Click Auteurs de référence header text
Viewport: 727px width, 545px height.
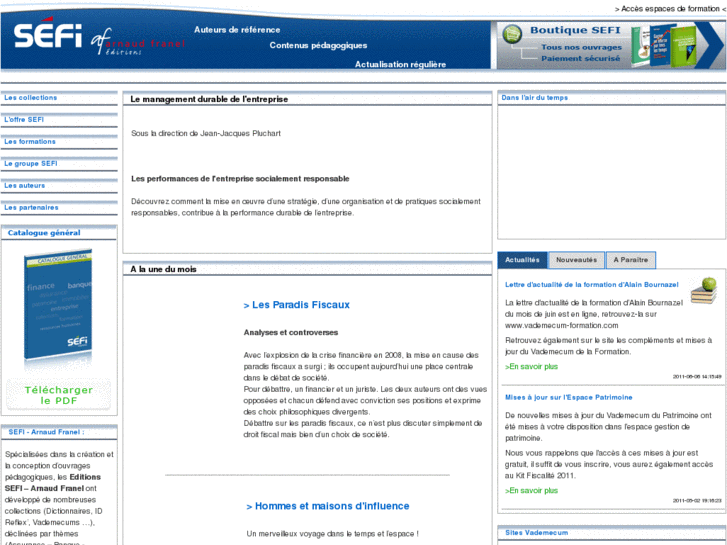[x=237, y=30]
